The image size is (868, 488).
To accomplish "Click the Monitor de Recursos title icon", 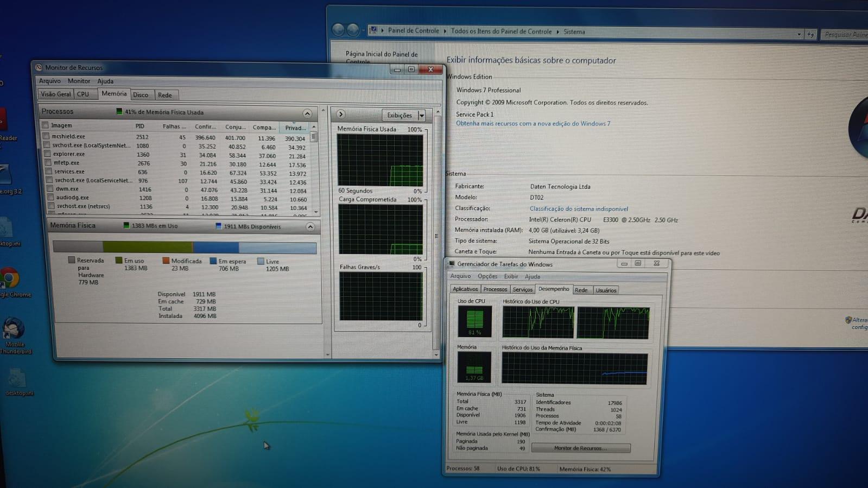I will (x=39, y=67).
